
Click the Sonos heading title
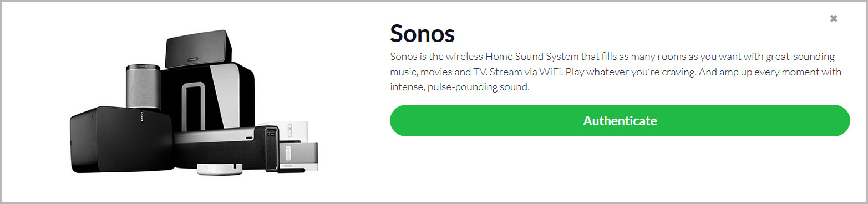[422, 33]
